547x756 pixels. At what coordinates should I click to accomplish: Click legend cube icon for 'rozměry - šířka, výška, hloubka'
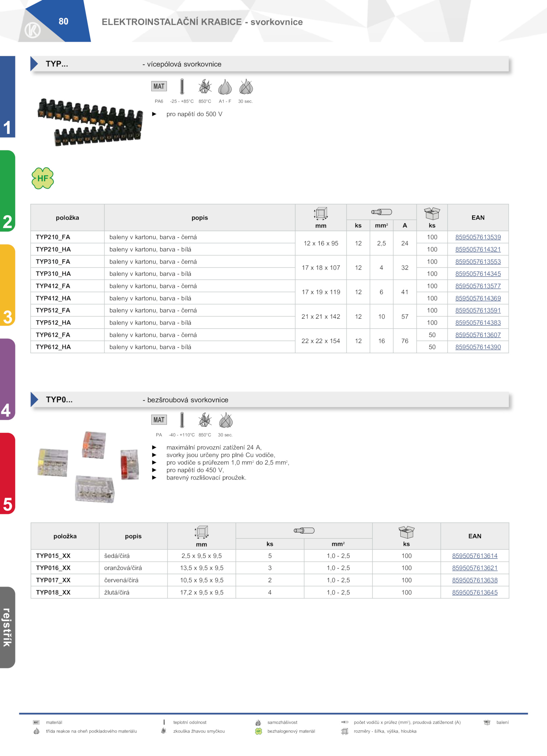pyautogui.click(x=345, y=731)
